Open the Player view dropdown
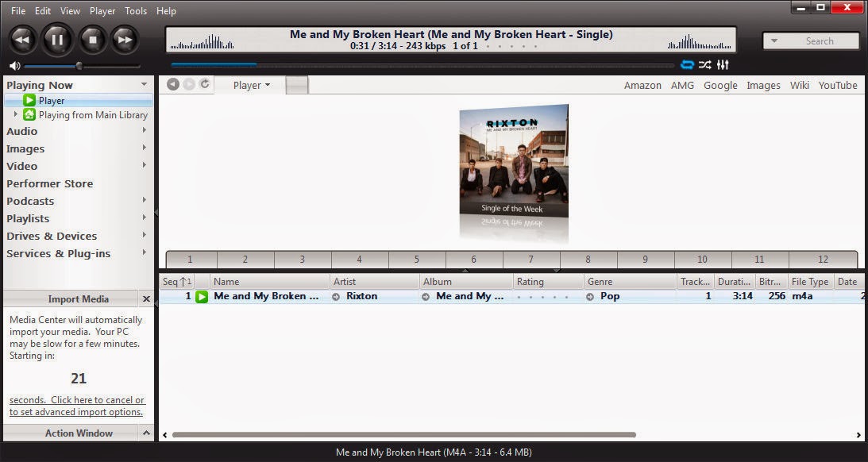Screen dimensions: 868x462 pos(251,85)
